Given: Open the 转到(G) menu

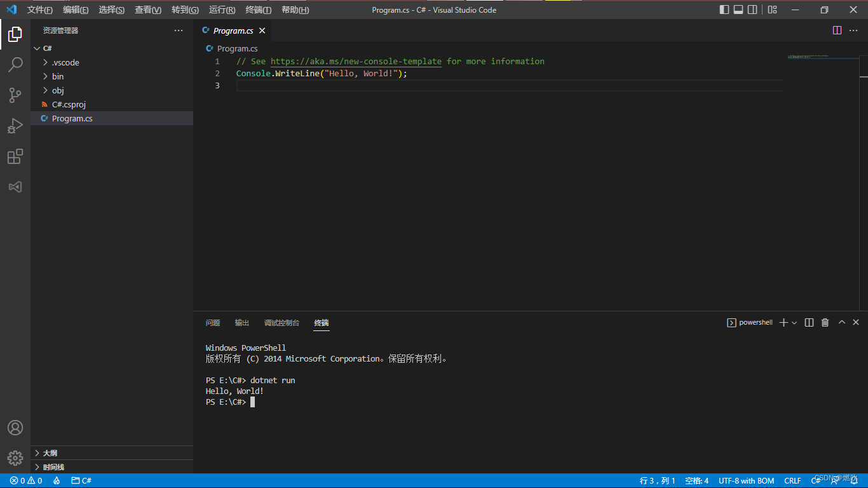Looking at the screenshot, I should [185, 10].
